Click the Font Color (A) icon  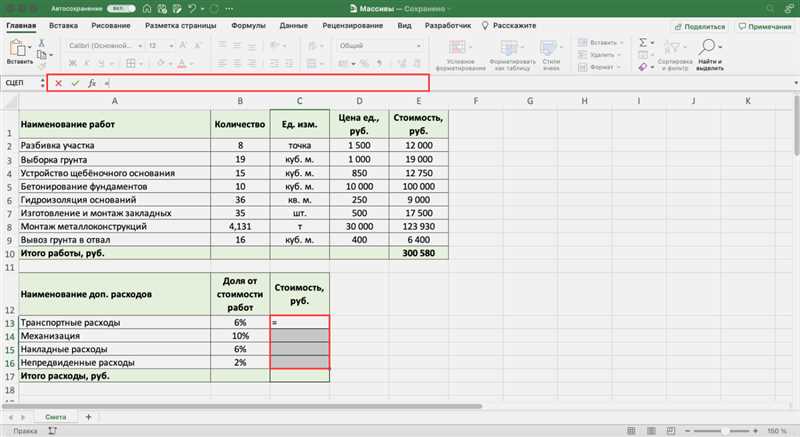(x=182, y=63)
